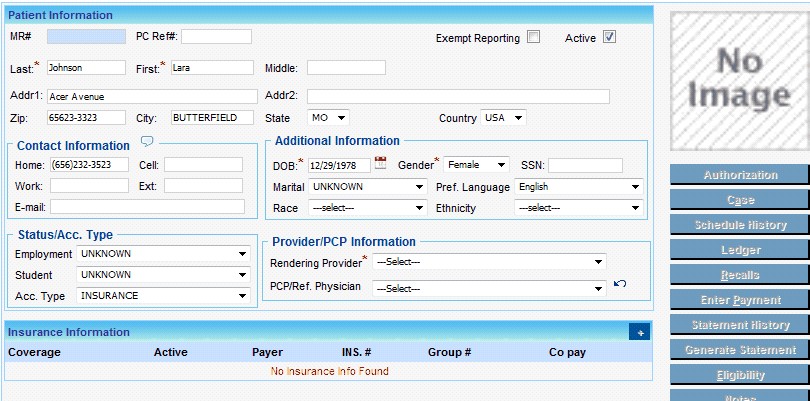
Task: Click the Eligibility button
Action: tap(740, 375)
